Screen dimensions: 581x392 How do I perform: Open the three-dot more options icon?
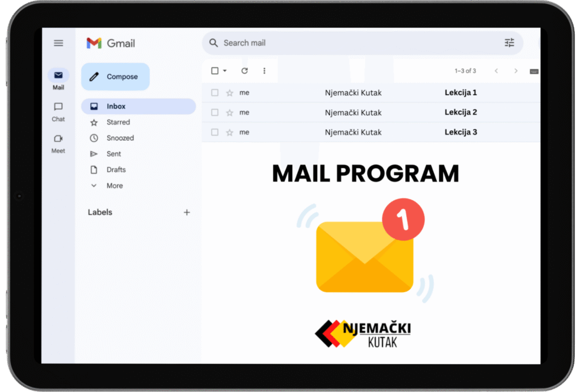pos(264,71)
